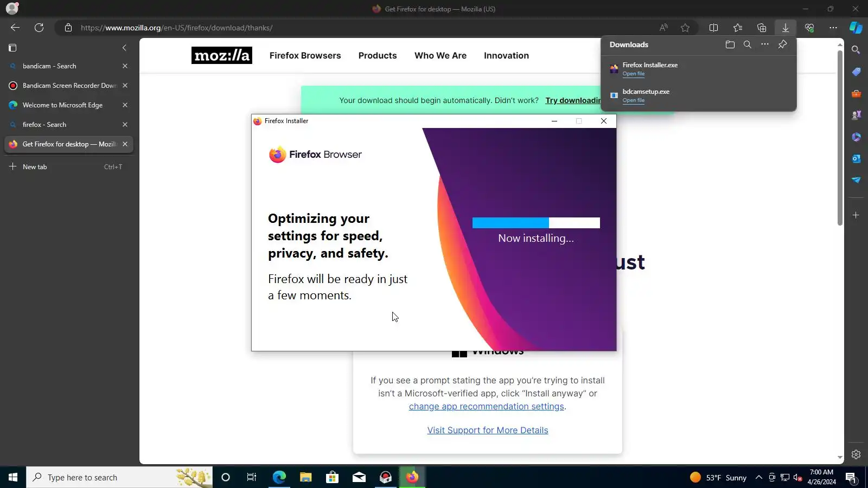Image resolution: width=868 pixels, height=488 pixels.
Task: Click the Mozilla logo
Action: click(222, 55)
